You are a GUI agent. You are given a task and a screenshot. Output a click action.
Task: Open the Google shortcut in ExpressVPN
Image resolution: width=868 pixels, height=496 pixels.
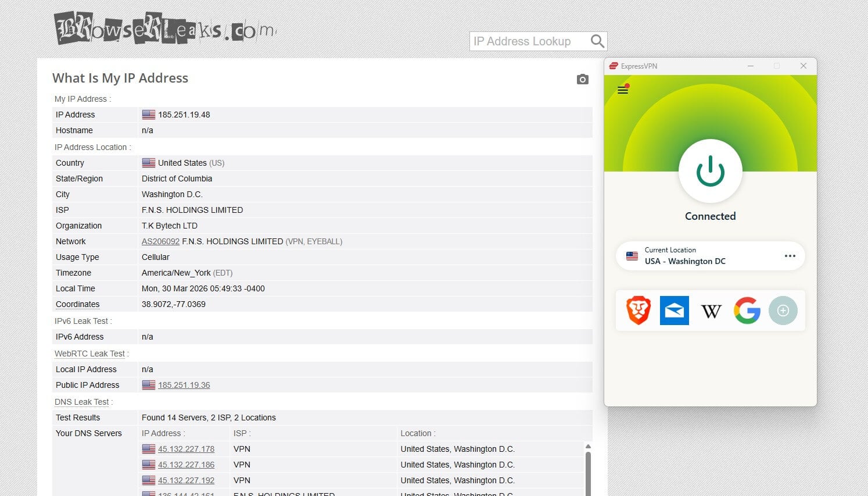pos(747,311)
